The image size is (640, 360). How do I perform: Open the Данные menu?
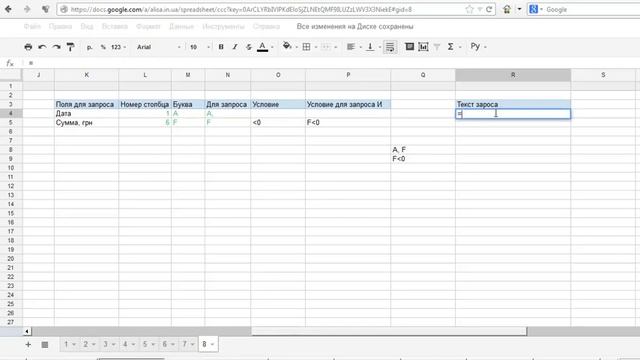(x=181, y=27)
